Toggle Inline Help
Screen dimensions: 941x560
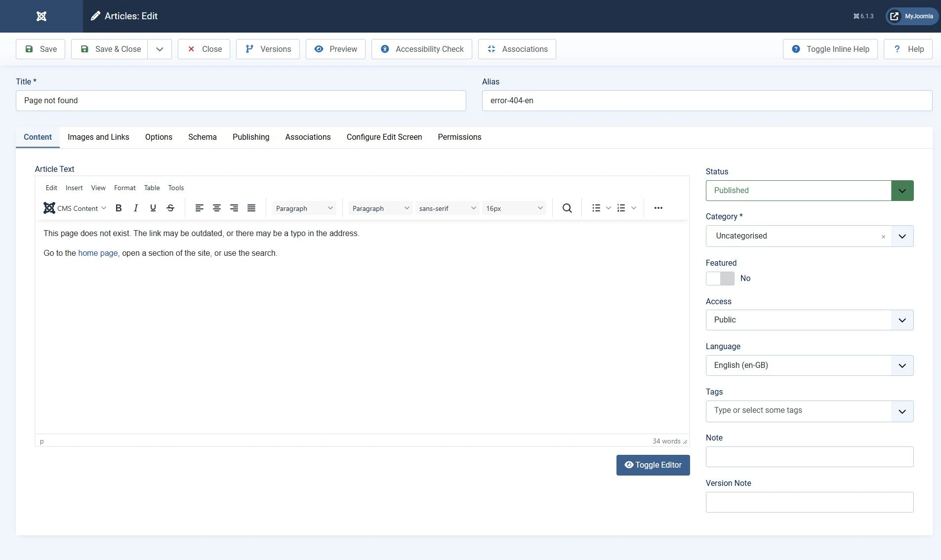(x=830, y=49)
